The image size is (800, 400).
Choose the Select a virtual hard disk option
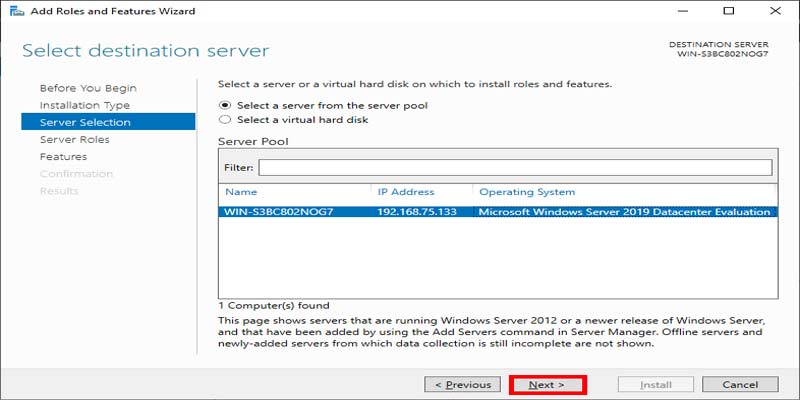(225, 120)
